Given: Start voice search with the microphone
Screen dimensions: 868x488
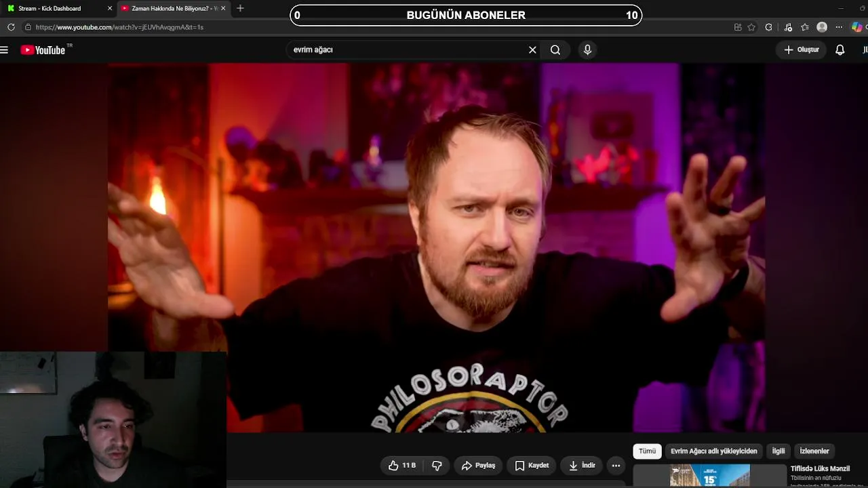Looking at the screenshot, I should [587, 49].
